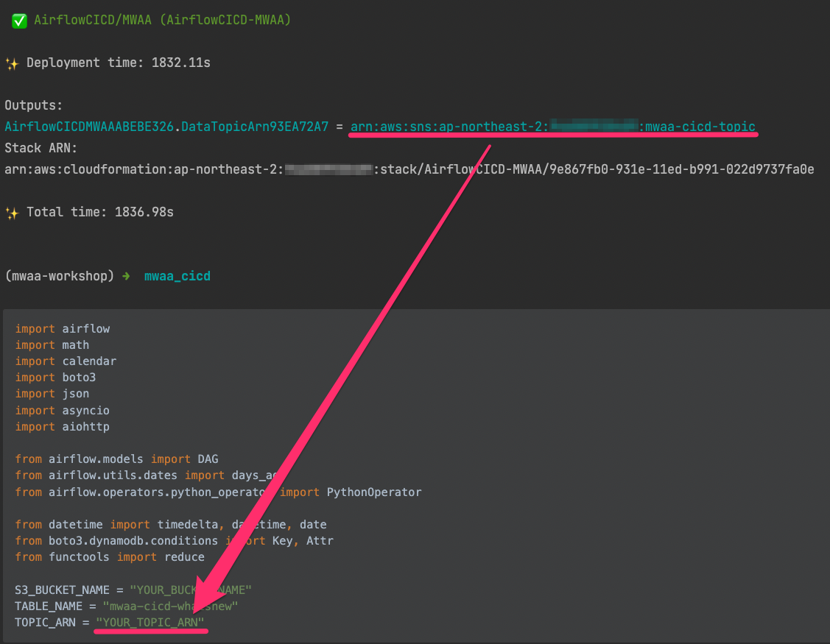Click the 'from functools import reduce' line
This screenshot has height=644, width=830.
click(x=110, y=557)
